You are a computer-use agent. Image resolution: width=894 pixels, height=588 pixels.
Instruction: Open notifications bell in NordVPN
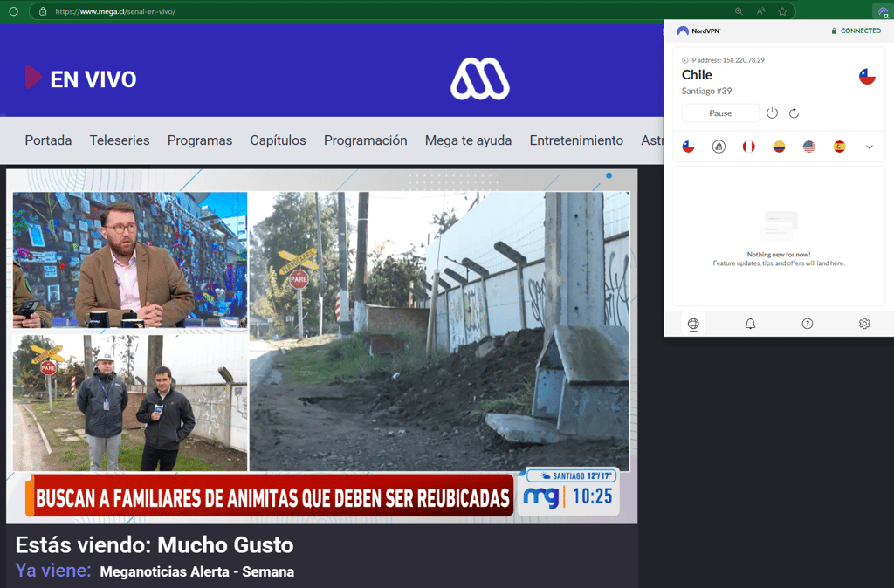click(x=750, y=324)
